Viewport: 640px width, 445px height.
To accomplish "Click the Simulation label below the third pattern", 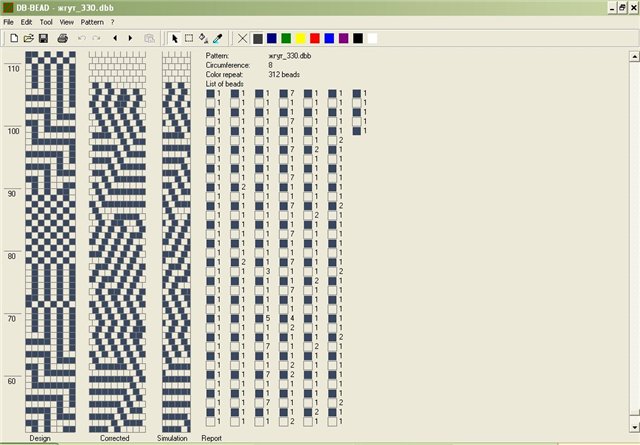I will point(172,438).
